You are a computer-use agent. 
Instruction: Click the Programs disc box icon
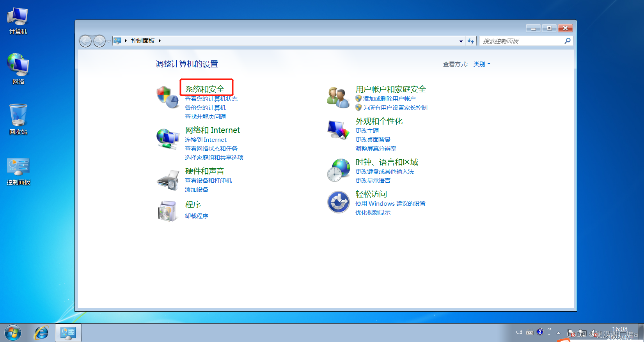coord(168,211)
